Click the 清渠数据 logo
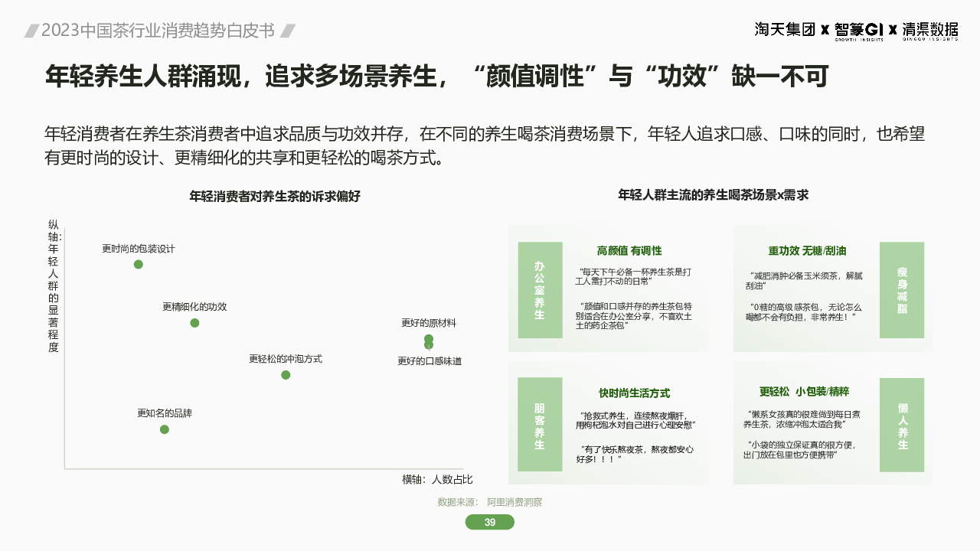This screenshot has height=551, width=980. [x=929, y=30]
